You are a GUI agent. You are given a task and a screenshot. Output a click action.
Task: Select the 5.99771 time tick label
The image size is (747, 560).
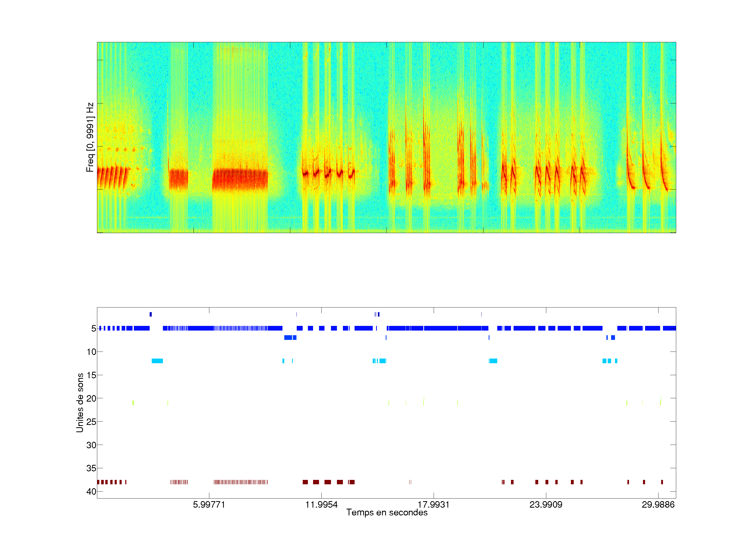(209, 505)
